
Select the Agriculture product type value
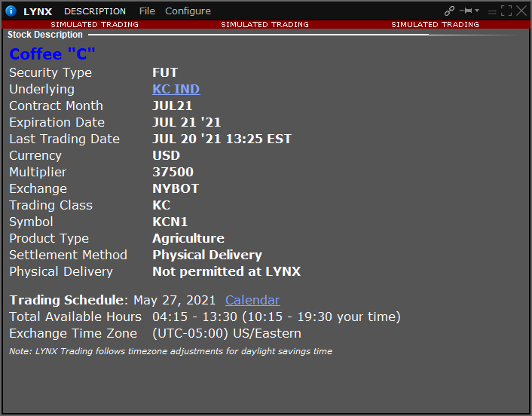click(x=188, y=239)
